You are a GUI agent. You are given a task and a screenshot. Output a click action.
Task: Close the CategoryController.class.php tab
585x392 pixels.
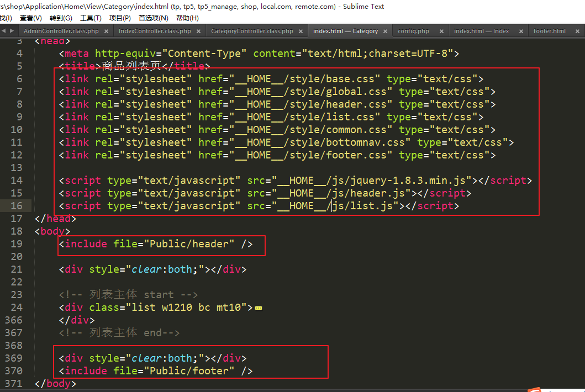coord(301,31)
